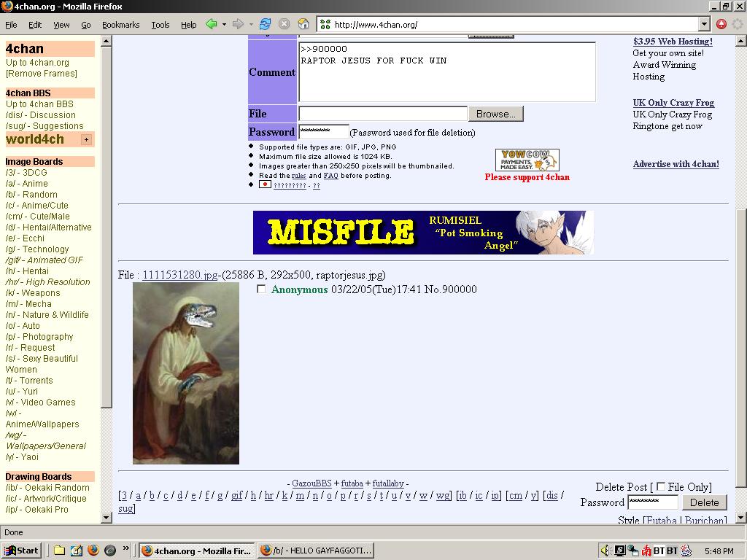Switch to the /b/ Firefox taskbar window
Viewport: 747px width, 560px height.
click(x=317, y=551)
